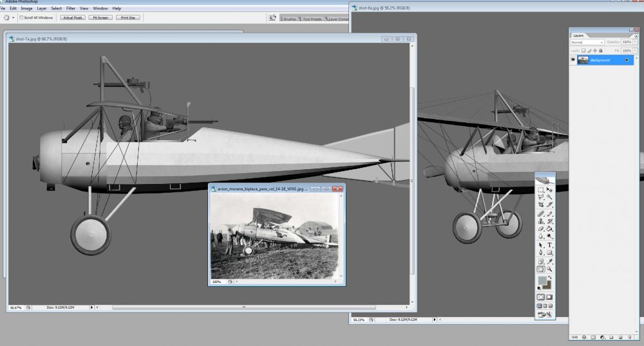Choose the Paint Bucket tool

tap(549, 229)
